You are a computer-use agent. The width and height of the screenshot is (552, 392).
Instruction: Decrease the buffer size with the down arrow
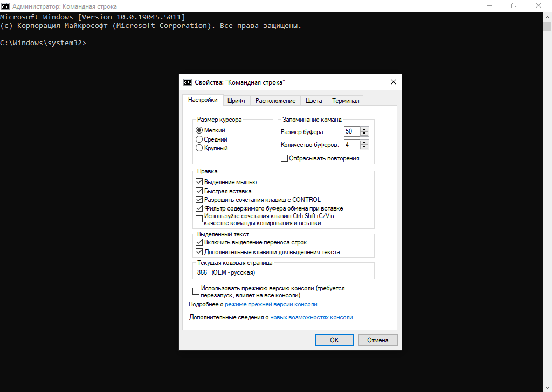(364, 134)
